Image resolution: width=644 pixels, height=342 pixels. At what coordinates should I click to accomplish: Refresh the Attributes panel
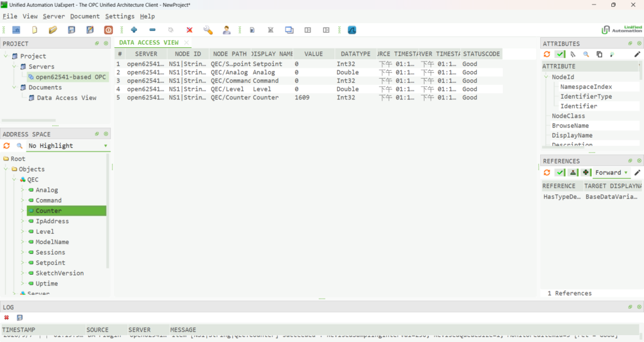(547, 54)
